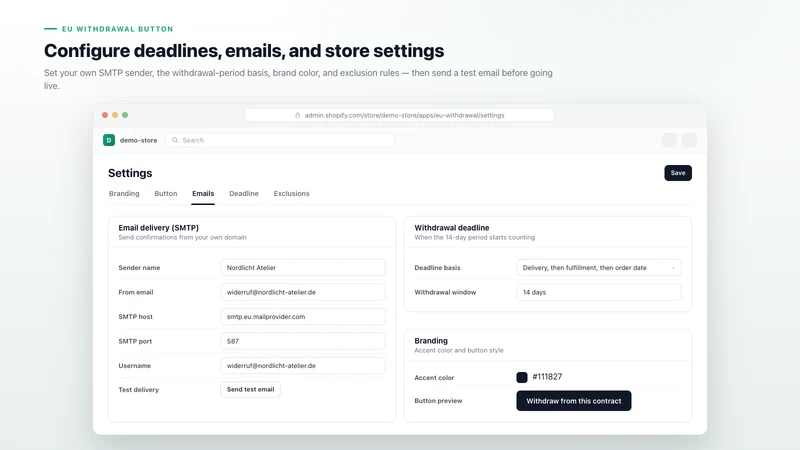Viewport: 800px width, 450px height.
Task: Click the Test delivery label
Action: 139,389
